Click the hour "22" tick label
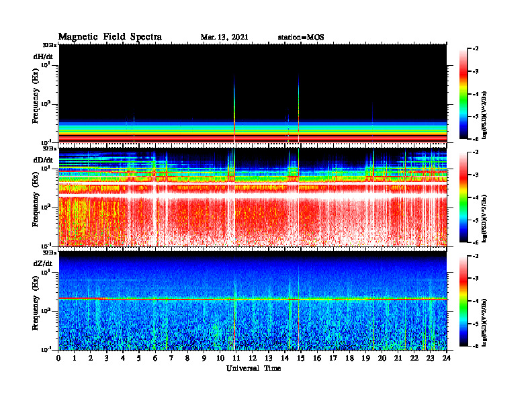Viewport: 532px width, 411px height. coord(414,359)
